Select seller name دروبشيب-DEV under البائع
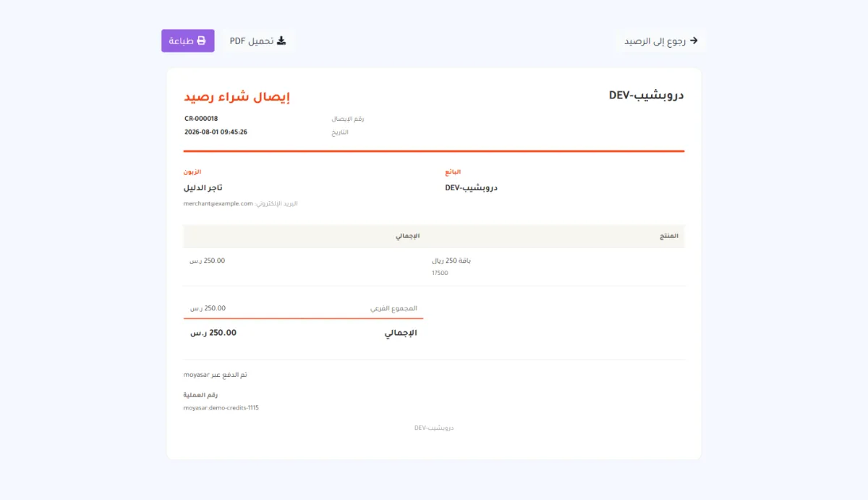Viewport: 868px width, 500px height. 471,187
